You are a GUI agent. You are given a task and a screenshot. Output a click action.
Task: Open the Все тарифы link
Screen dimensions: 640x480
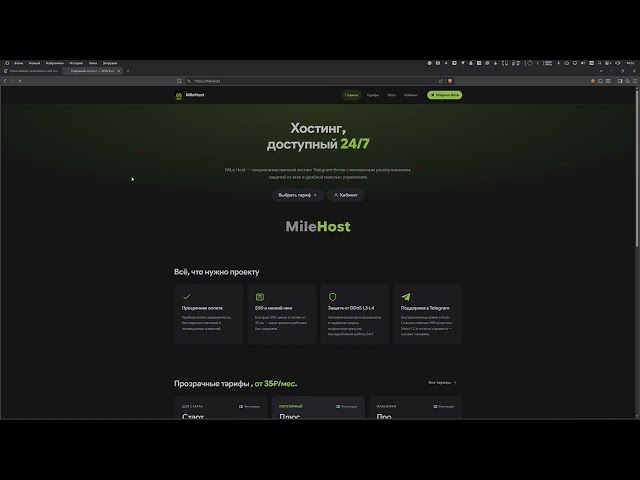point(442,382)
